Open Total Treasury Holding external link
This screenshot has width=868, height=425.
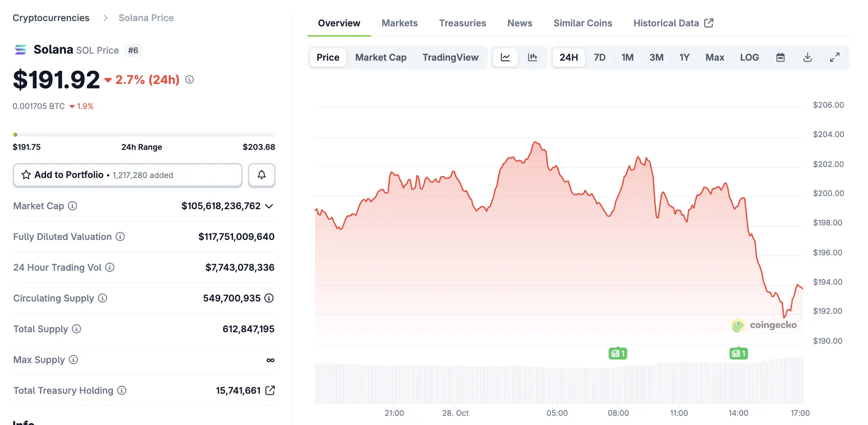pyautogui.click(x=271, y=390)
